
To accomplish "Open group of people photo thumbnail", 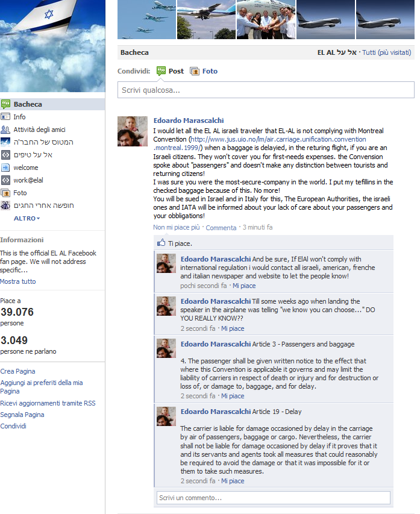I will tap(266, 19).
